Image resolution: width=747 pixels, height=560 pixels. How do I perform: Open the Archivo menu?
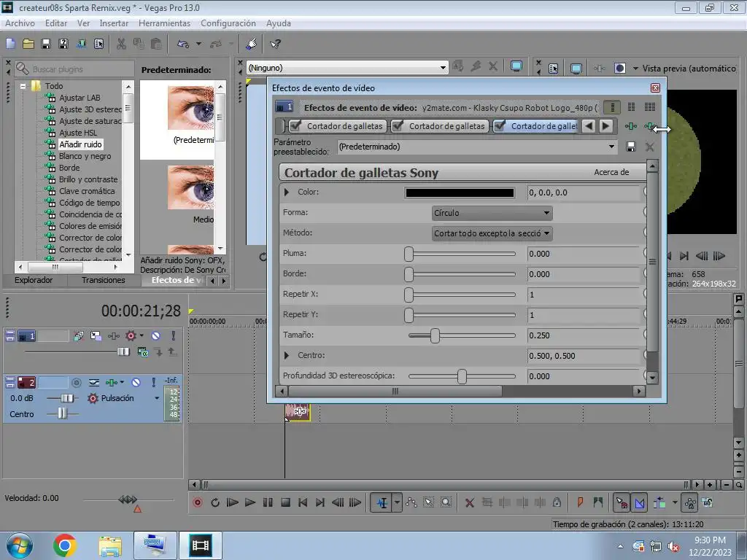20,23
